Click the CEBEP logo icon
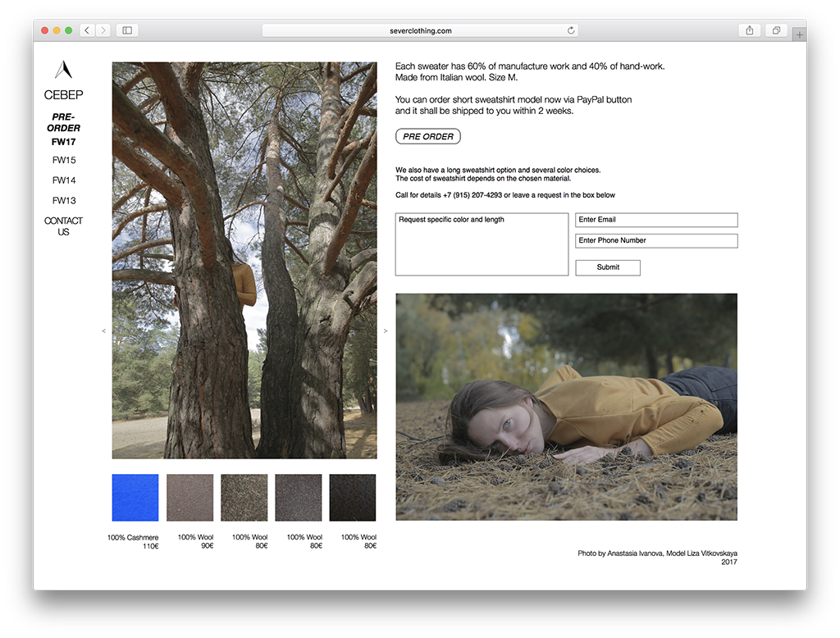The image size is (840, 638). coord(63,70)
